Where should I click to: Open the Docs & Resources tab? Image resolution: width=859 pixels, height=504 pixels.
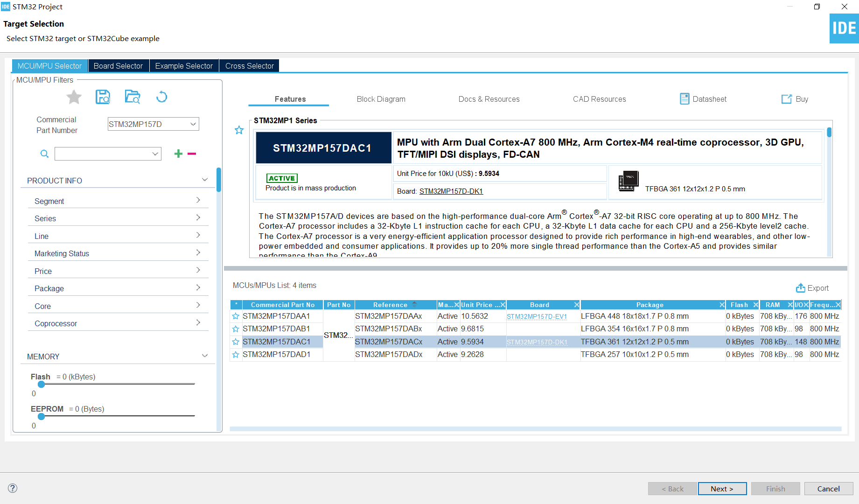point(489,99)
